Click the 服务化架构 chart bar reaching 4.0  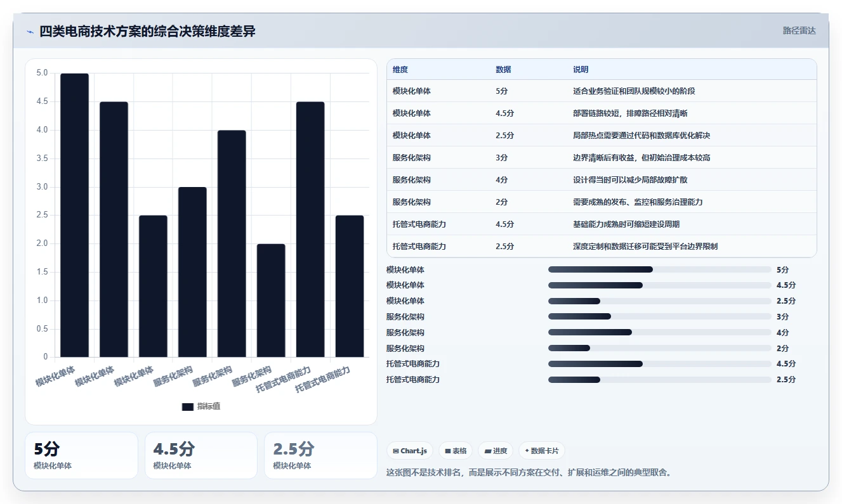[x=232, y=243]
